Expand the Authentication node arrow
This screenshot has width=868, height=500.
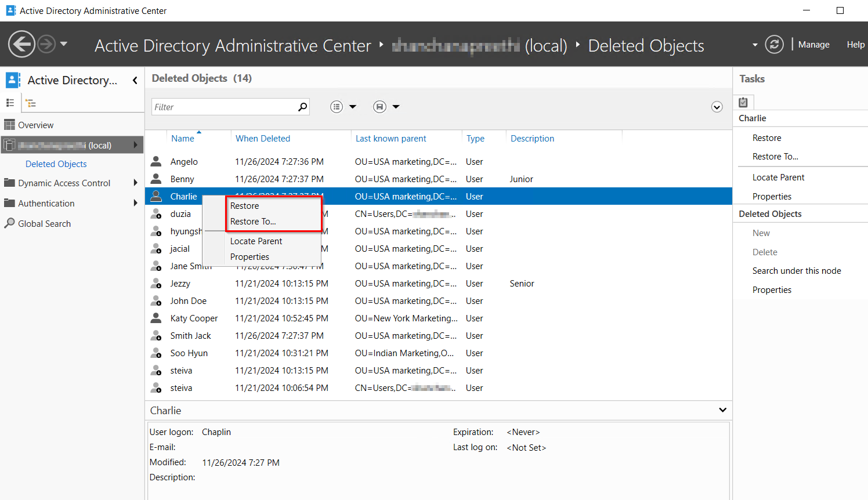tap(137, 203)
